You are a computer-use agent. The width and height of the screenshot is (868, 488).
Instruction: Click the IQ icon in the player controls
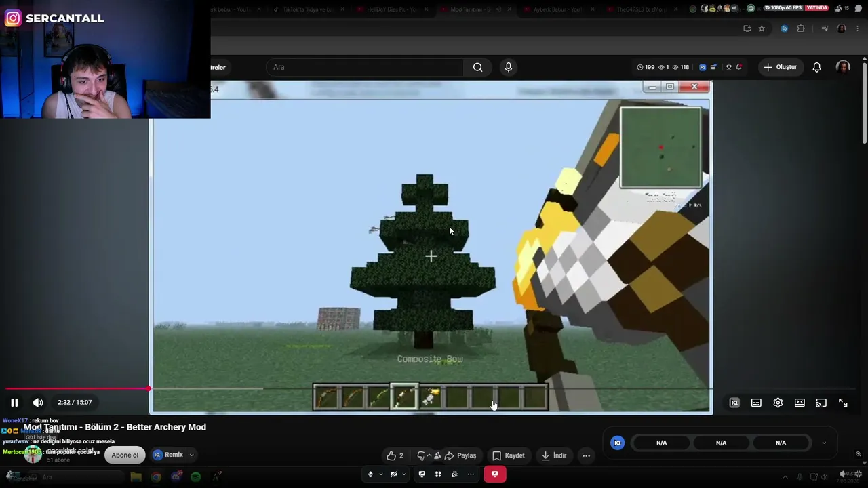734,403
